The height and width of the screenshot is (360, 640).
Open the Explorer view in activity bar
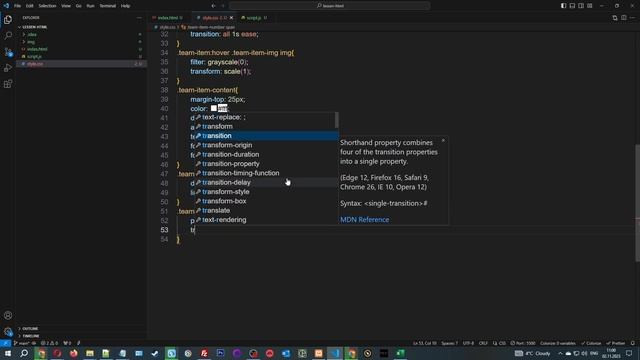click(8, 20)
